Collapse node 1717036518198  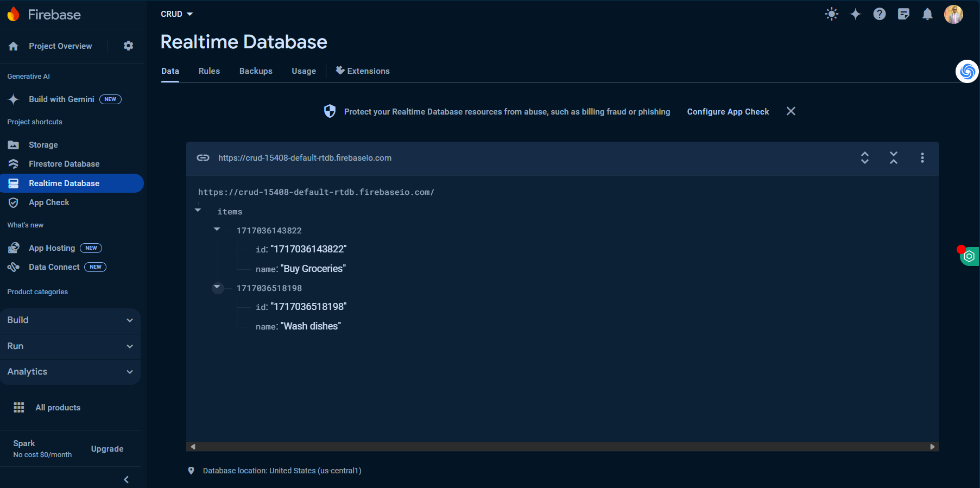pyautogui.click(x=217, y=287)
